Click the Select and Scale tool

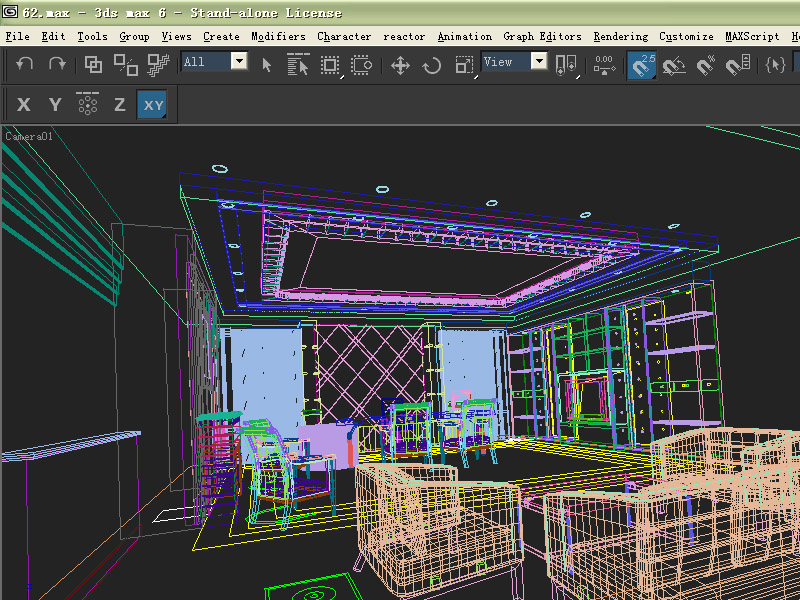[464, 65]
